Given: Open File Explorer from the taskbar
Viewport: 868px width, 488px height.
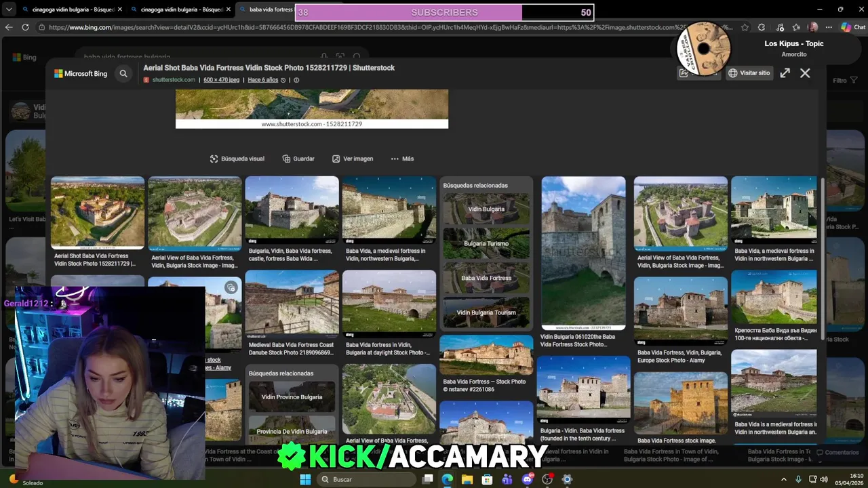Looking at the screenshot, I should [x=467, y=479].
